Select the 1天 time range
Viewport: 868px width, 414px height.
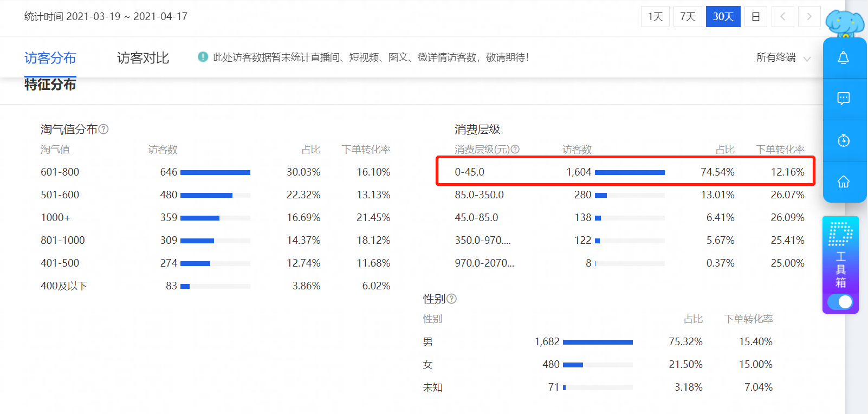(656, 17)
